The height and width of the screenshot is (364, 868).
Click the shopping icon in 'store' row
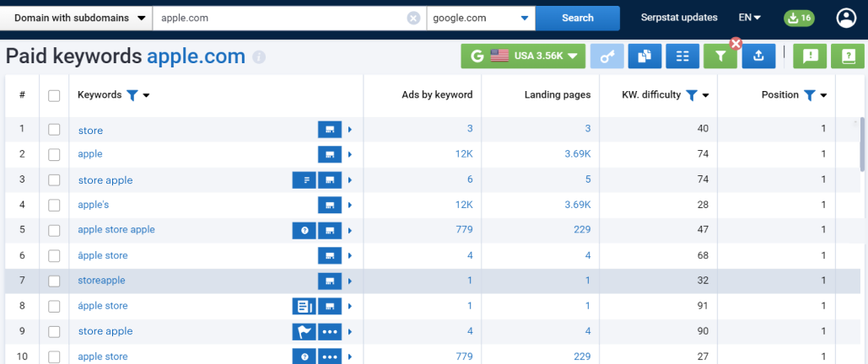click(x=330, y=130)
